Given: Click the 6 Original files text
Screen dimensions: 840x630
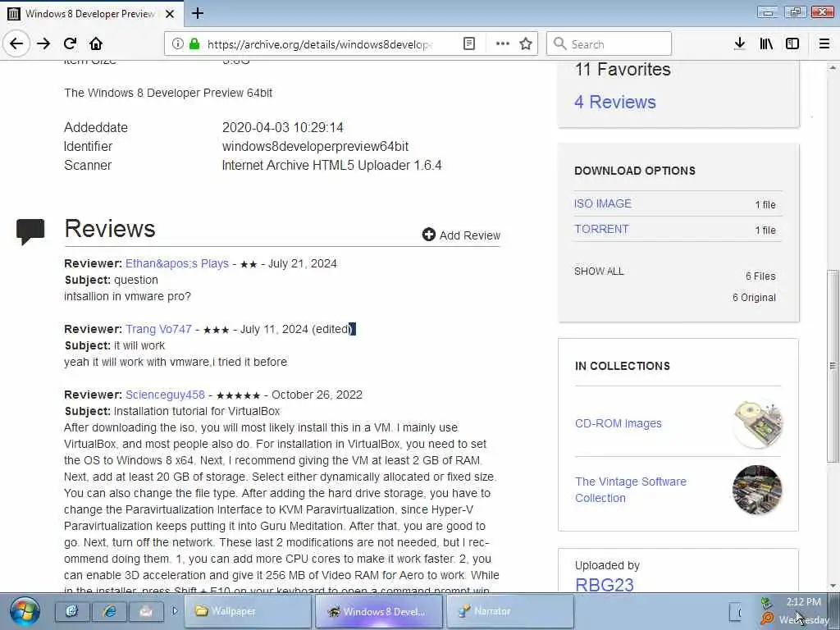Looking at the screenshot, I should tap(755, 297).
